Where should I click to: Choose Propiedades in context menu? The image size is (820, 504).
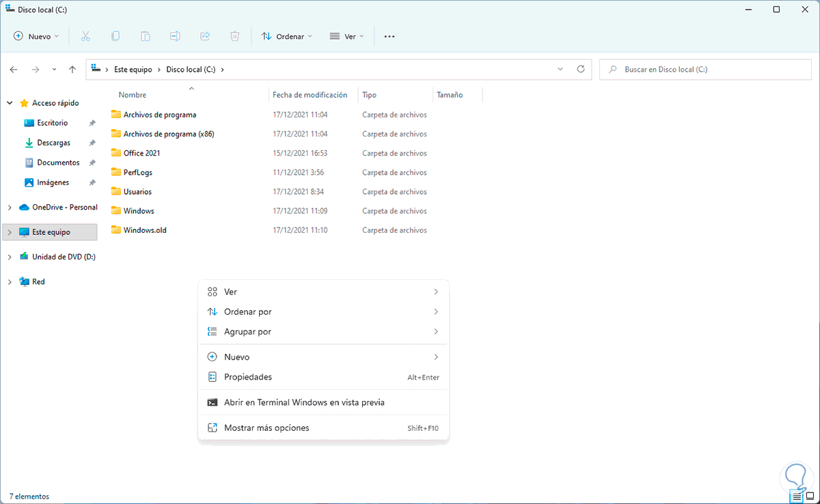323,377
